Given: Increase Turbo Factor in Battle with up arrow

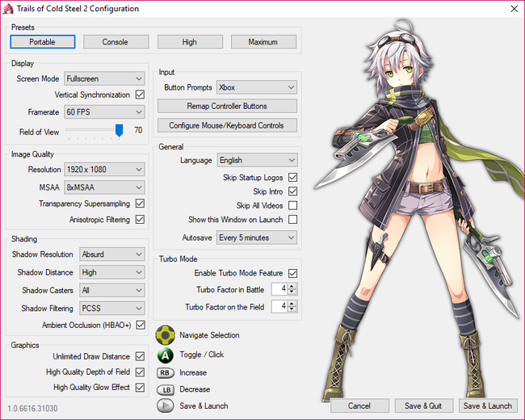Looking at the screenshot, I should pos(292,286).
